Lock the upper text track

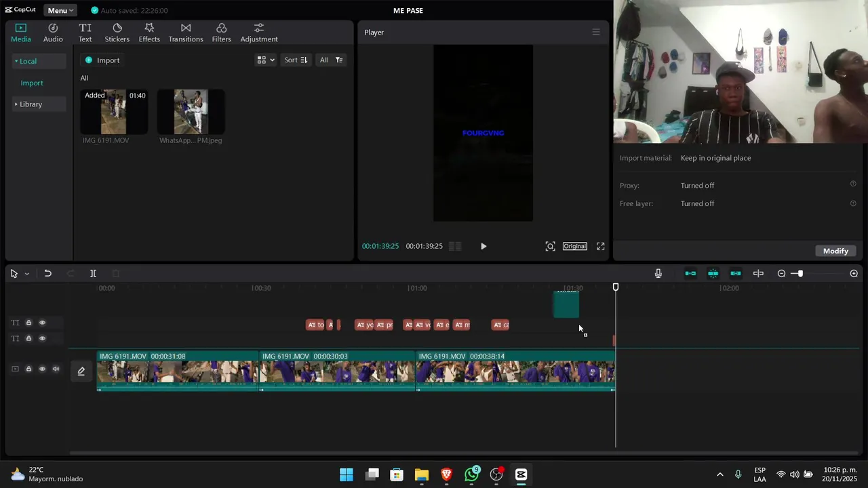click(28, 323)
